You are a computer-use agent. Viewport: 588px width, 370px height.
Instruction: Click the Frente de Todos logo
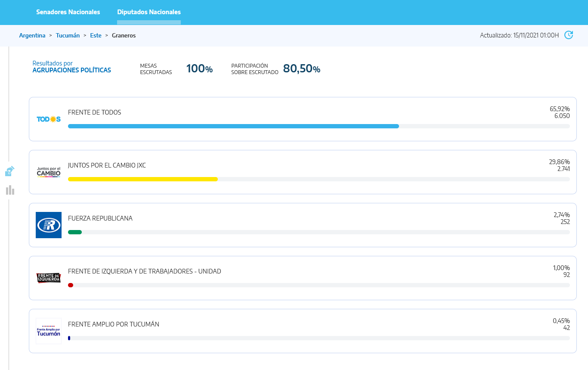click(49, 119)
